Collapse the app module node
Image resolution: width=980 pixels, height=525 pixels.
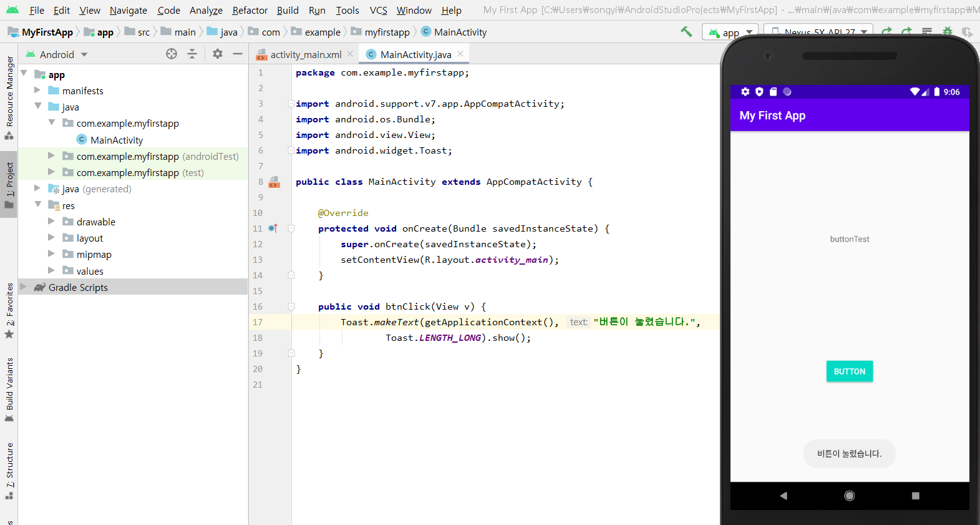click(x=24, y=74)
